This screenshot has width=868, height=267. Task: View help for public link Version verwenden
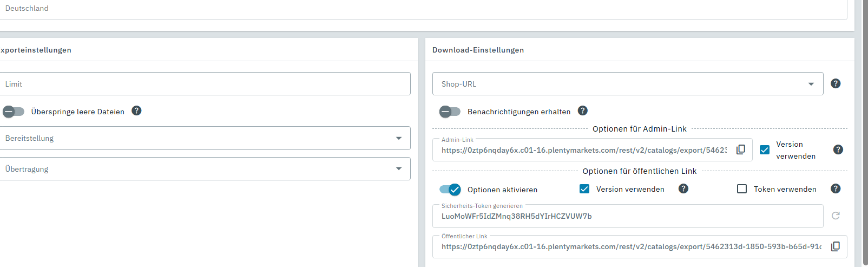[683, 188]
